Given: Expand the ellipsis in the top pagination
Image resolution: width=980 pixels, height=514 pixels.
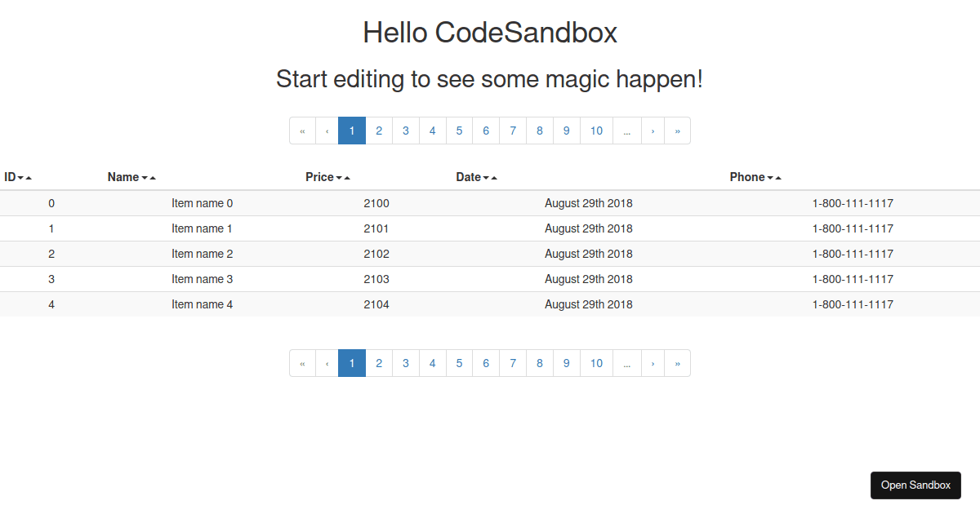Looking at the screenshot, I should (626, 131).
